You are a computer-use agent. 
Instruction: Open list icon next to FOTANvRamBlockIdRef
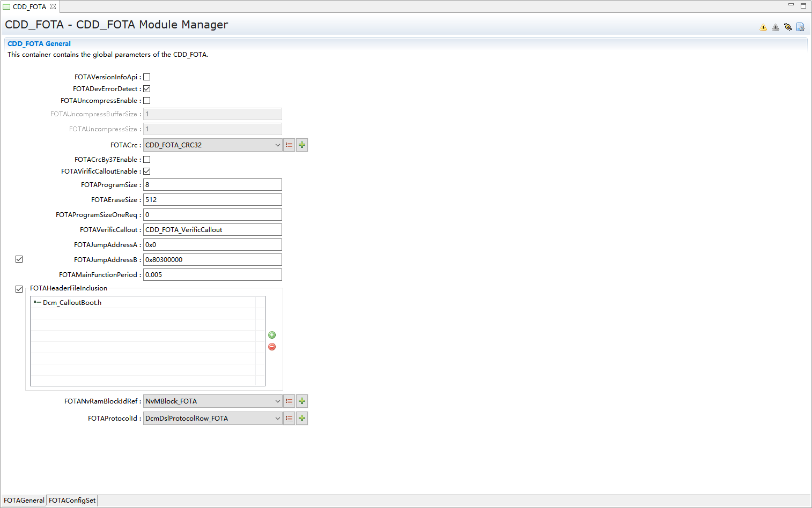(x=289, y=401)
